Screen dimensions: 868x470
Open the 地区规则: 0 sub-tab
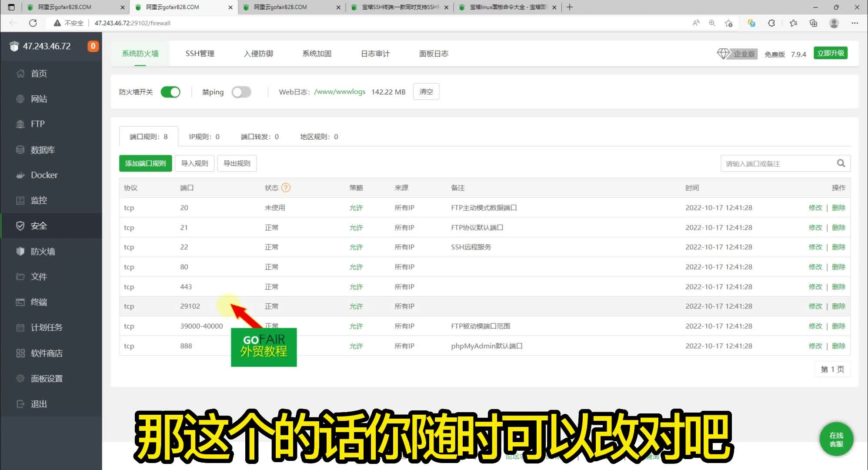(x=319, y=137)
